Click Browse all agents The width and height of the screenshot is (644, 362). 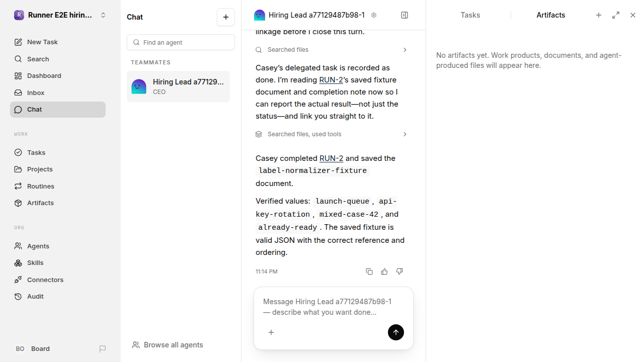[x=168, y=345]
